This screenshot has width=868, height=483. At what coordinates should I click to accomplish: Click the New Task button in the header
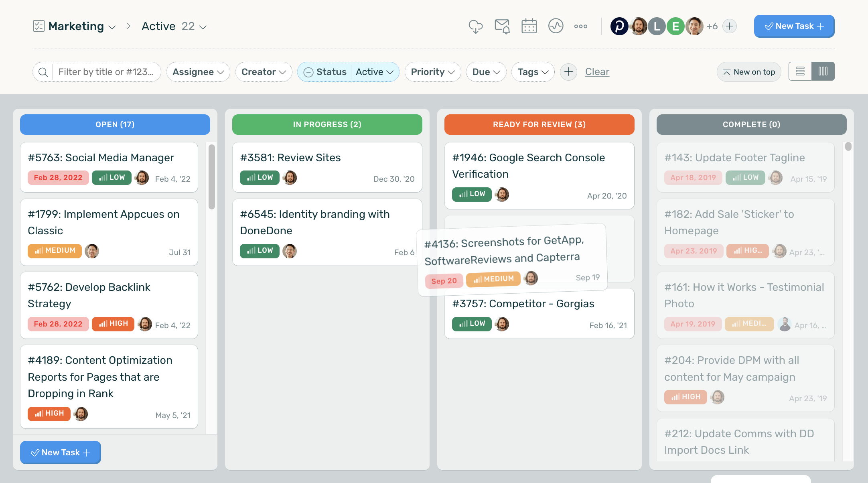[x=794, y=26]
